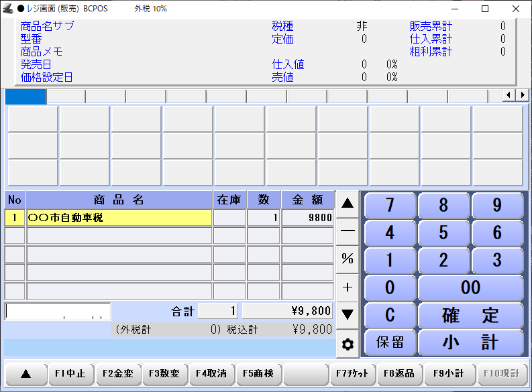Click the 確定 confirm key

click(x=470, y=315)
